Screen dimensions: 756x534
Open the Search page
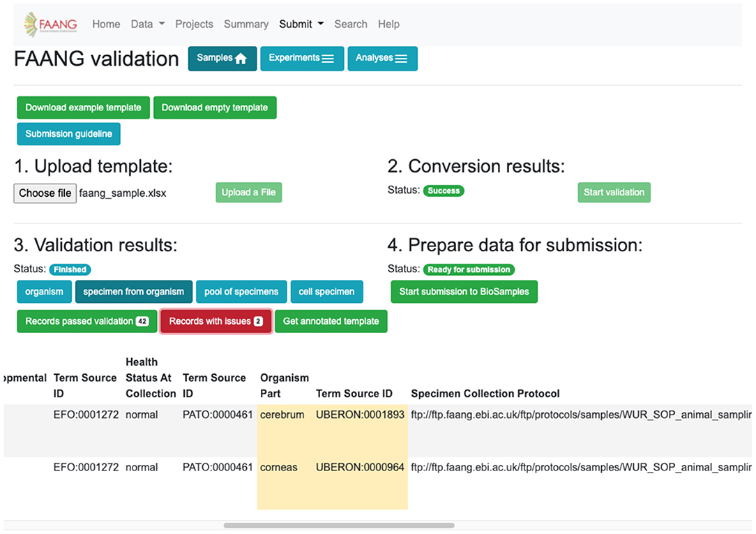(351, 24)
